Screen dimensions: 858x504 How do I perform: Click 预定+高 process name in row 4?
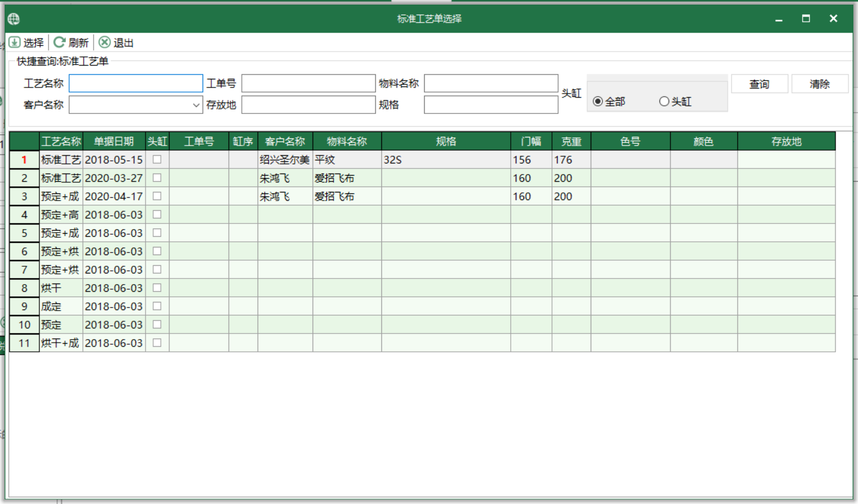click(61, 215)
